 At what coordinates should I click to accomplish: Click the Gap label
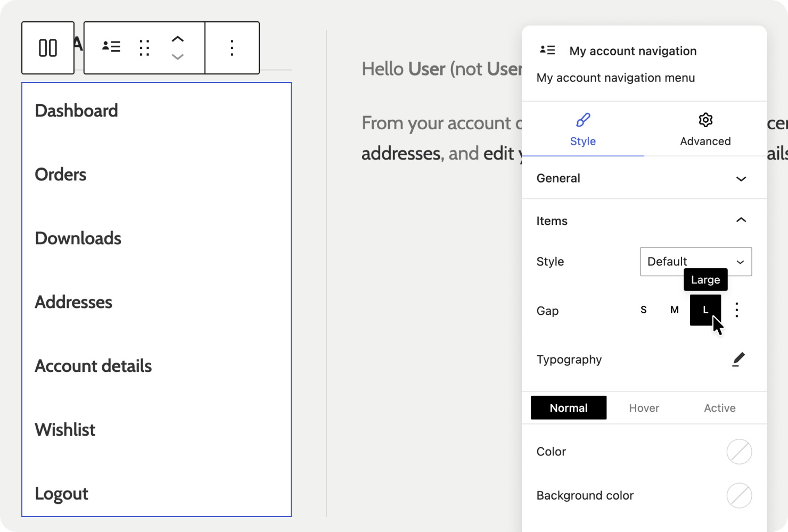547,311
